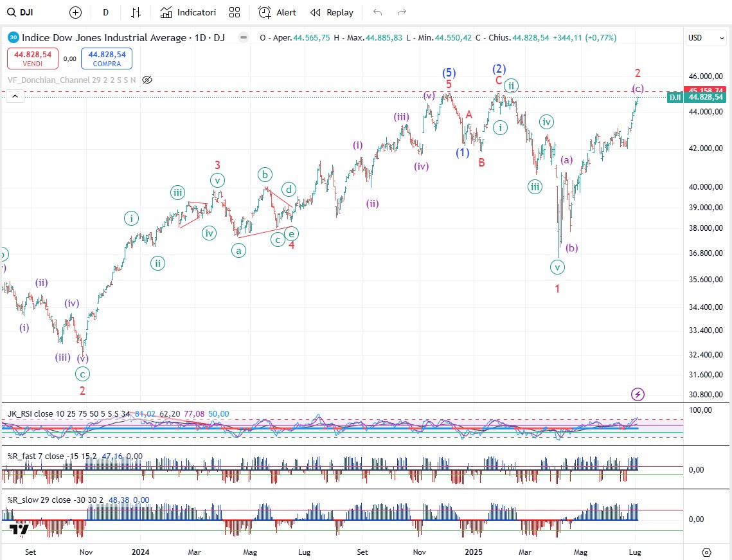The image size is (732, 560).
Task: Click the RSI 100,00 scale label
Action: [x=701, y=410]
